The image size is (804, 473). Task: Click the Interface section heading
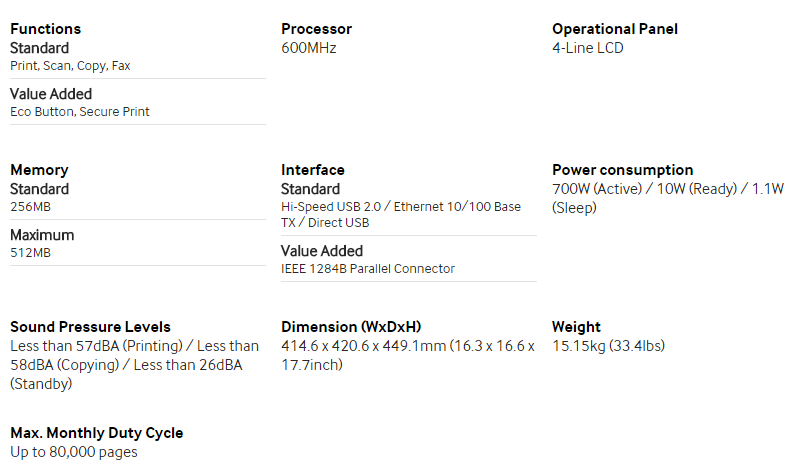[313, 170]
